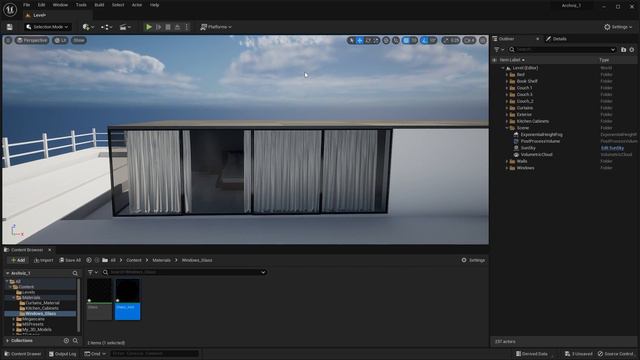640x360 pixels.
Task: Switch to the Details tab
Action: tap(559, 39)
